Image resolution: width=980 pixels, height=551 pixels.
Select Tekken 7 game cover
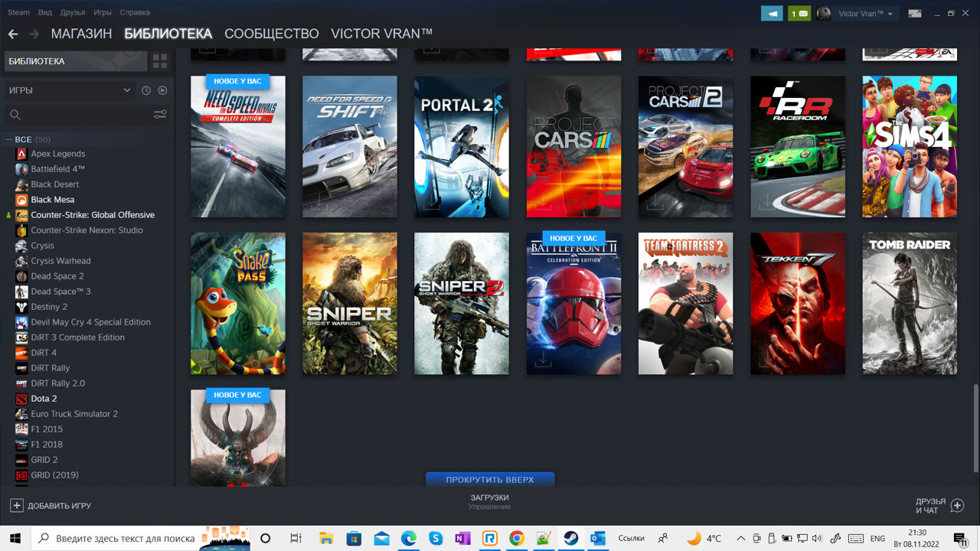798,304
